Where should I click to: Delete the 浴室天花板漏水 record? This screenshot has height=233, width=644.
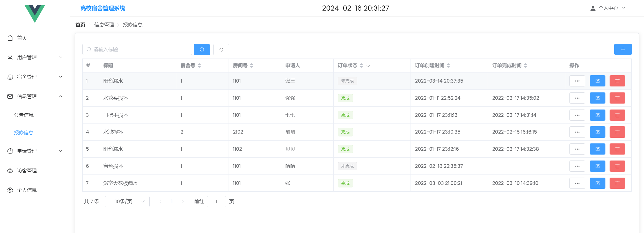(617, 183)
